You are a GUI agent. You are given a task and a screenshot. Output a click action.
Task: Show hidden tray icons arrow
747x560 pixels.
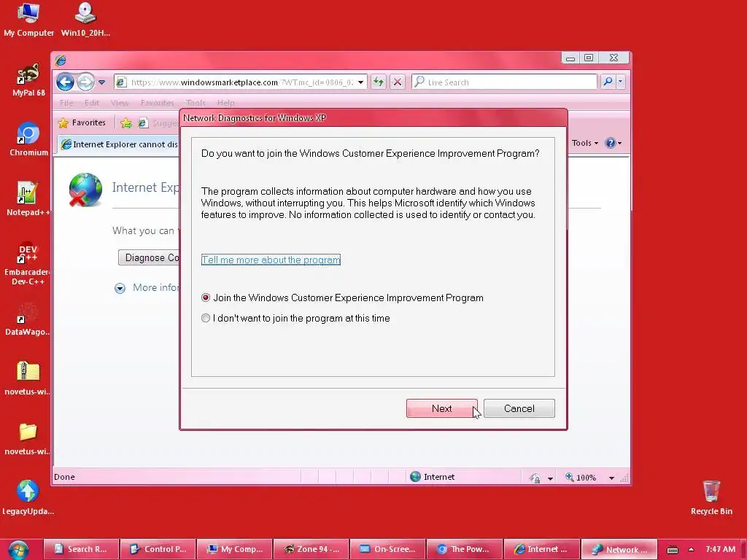tap(691, 549)
